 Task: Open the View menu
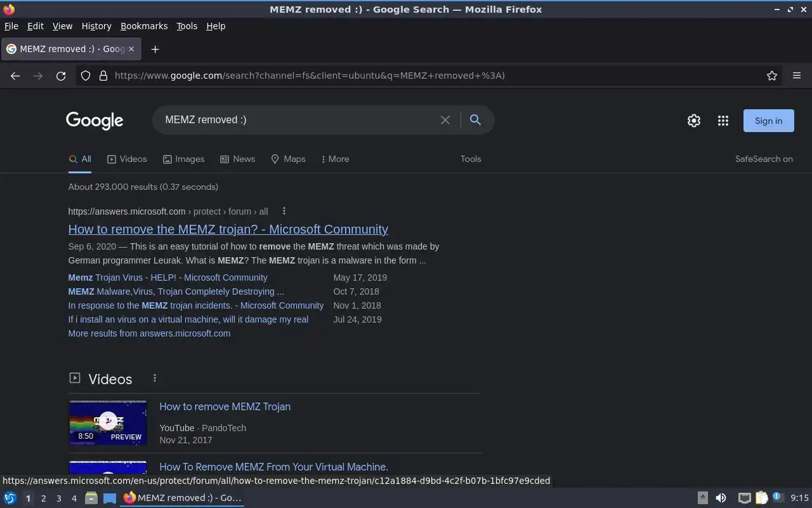point(62,26)
